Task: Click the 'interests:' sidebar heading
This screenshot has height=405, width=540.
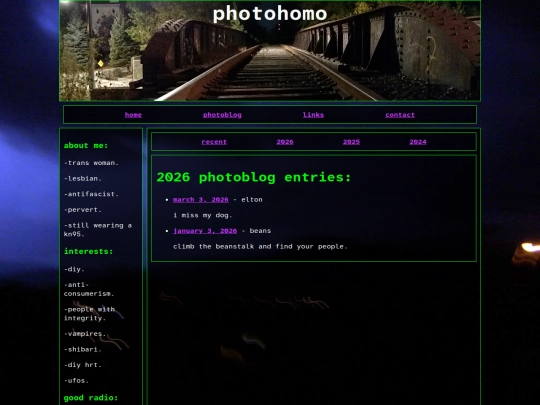Action: pos(88,251)
